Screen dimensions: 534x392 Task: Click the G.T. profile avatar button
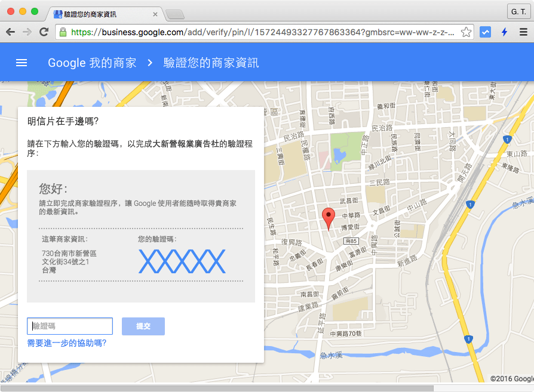click(x=518, y=10)
